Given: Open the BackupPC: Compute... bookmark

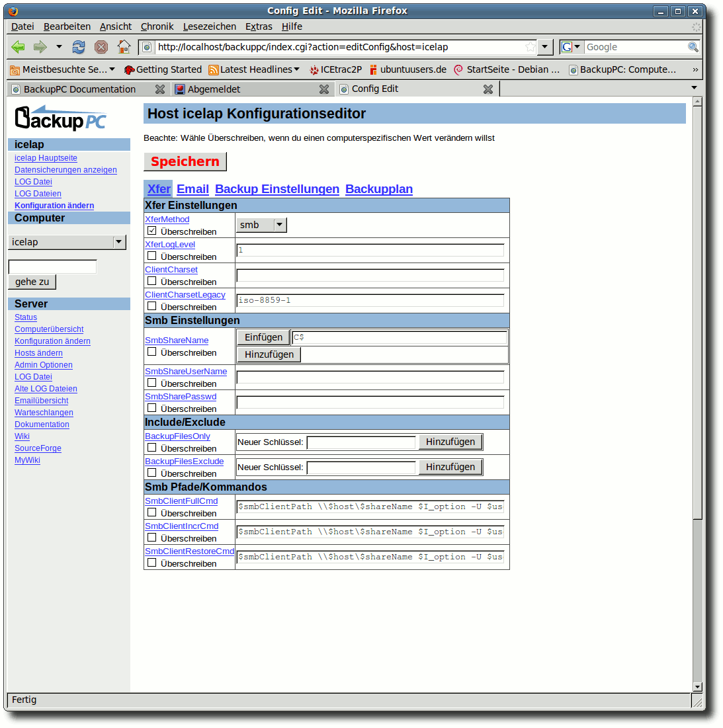Looking at the screenshot, I should pyautogui.click(x=622, y=69).
